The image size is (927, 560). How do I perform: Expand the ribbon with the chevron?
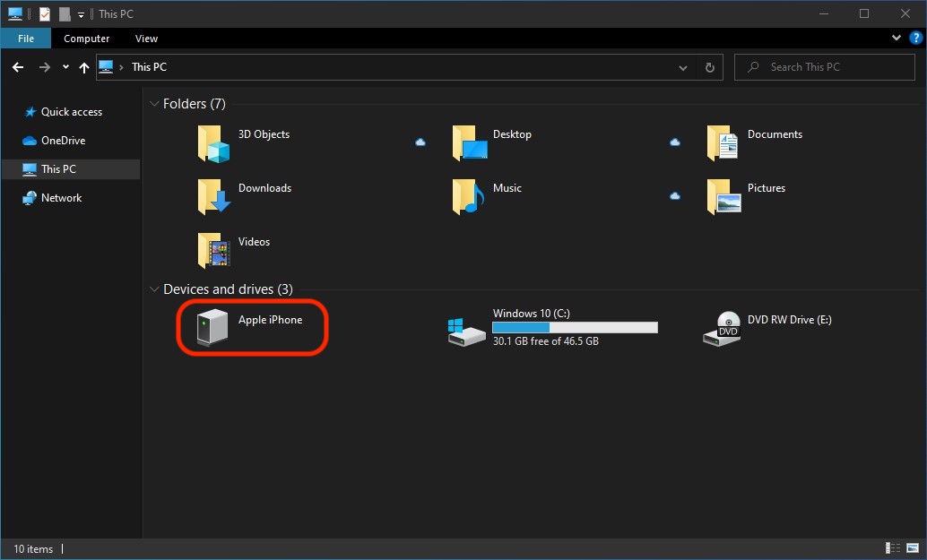coord(897,39)
